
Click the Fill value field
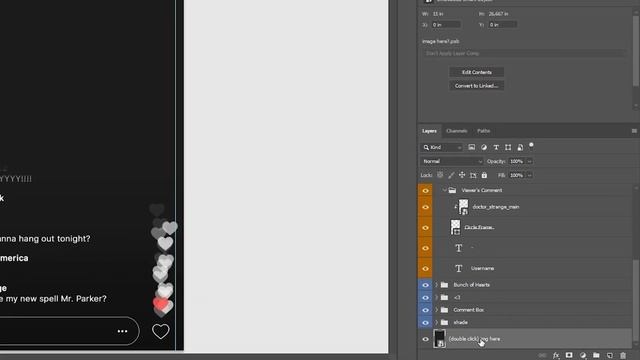(x=516, y=176)
